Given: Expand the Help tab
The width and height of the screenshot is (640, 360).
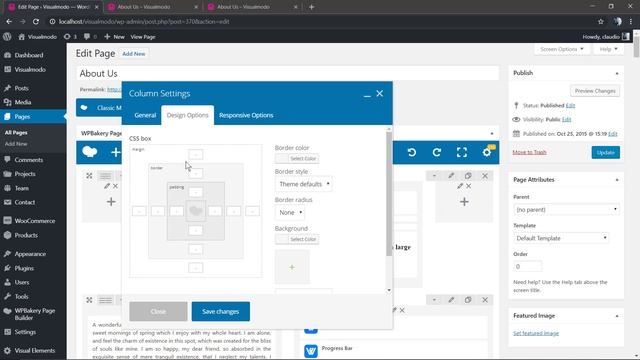Looking at the screenshot, I should 608,49.
